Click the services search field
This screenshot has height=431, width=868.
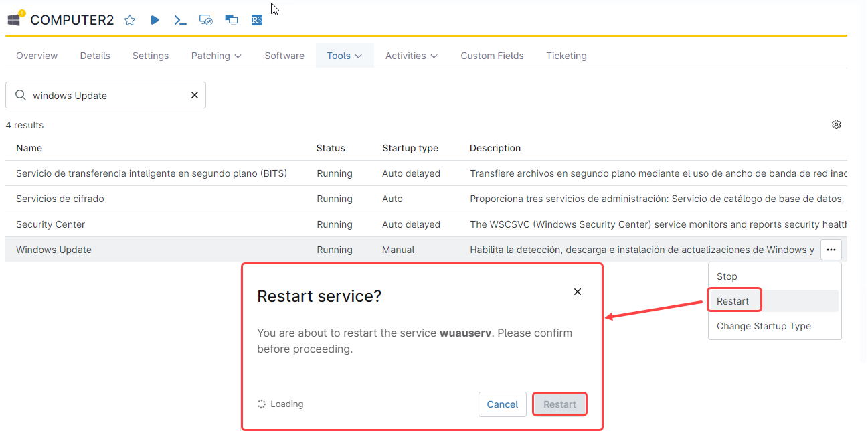(106, 95)
